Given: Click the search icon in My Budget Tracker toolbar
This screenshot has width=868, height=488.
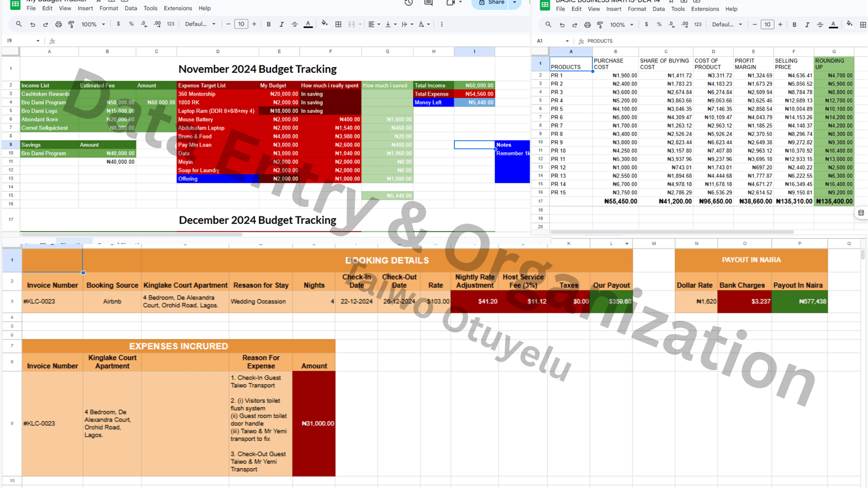Looking at the screenshot, I should 19,24.
